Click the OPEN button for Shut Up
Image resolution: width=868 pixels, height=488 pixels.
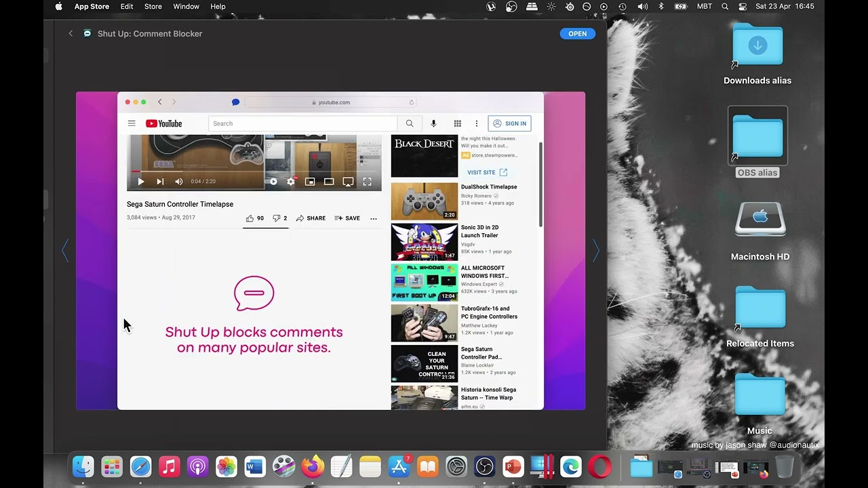click(578, 33)
